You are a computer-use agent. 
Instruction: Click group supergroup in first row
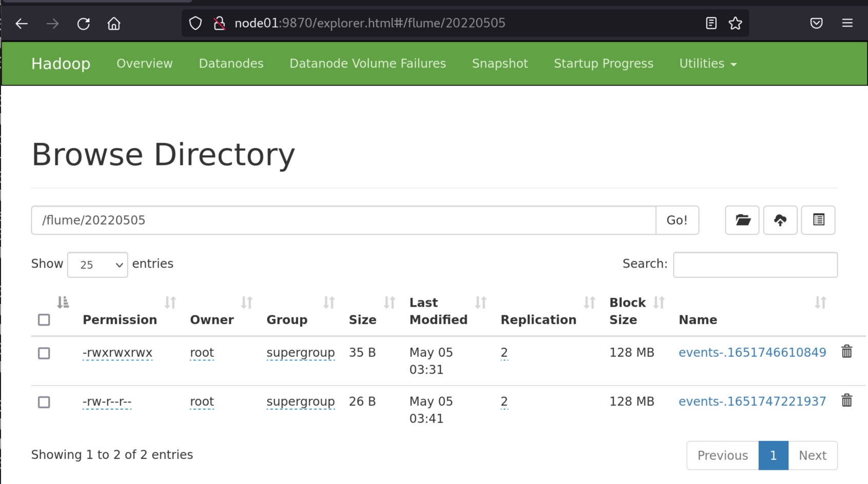click(x=301, y=353)
